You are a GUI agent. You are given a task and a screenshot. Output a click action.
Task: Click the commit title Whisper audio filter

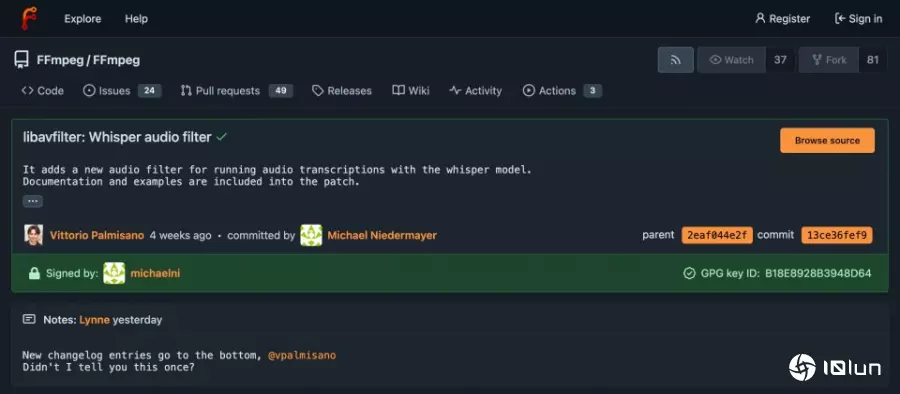[x=117, y=137]
